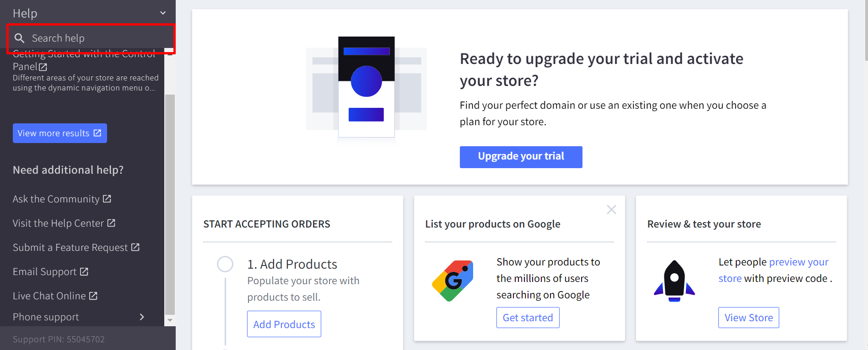
Task: Click the Google shopping tag icon
Action: (x=453, y=281)
